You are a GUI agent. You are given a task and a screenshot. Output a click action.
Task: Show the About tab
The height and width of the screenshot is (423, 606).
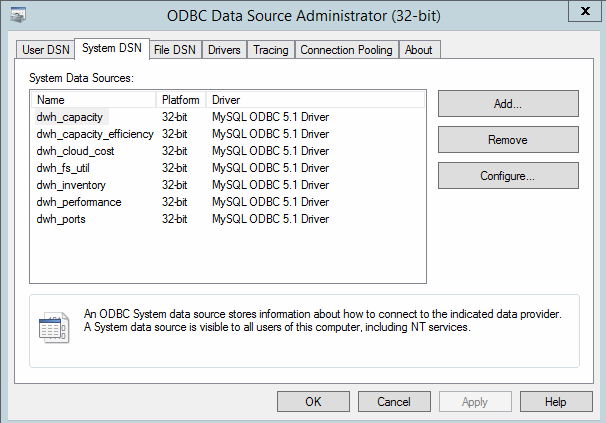(x=419, y=50)
